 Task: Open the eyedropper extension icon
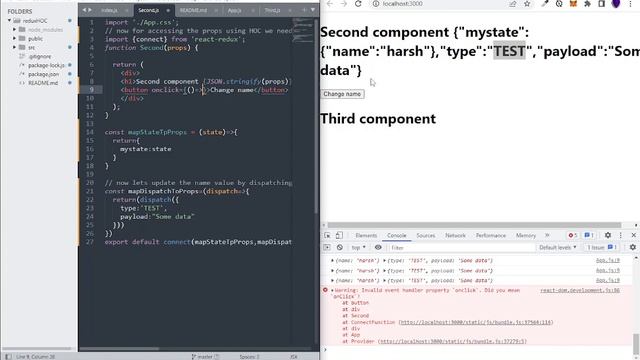[x=545, y=4]
